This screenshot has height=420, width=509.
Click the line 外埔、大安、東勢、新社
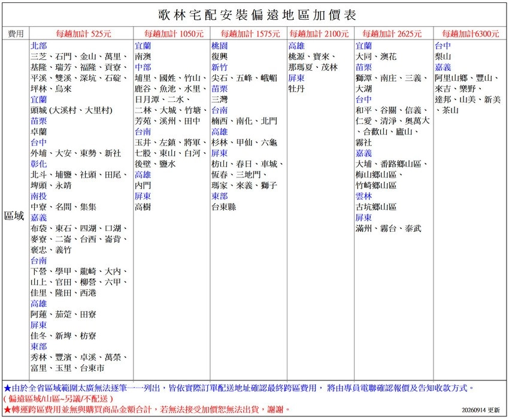[x=75, y=153]
